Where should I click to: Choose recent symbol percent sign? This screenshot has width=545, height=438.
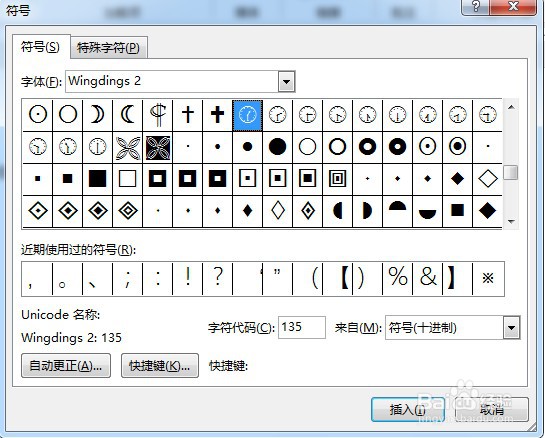(x=397, y=277)
